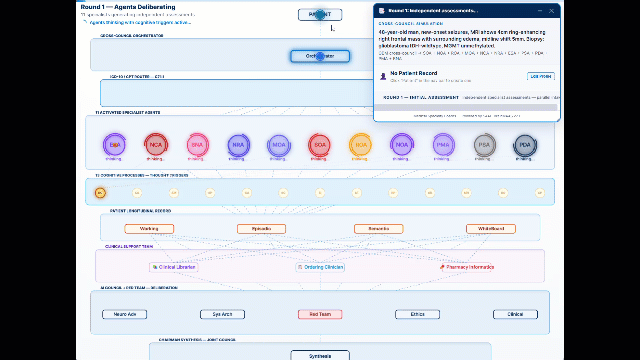Select the MOA specialist agent circle

[402, 145]
